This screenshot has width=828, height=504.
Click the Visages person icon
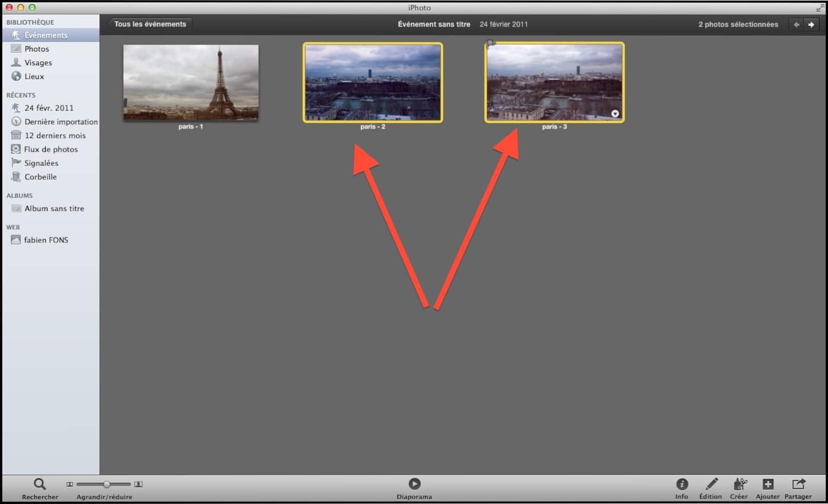[x=16, y=62]
